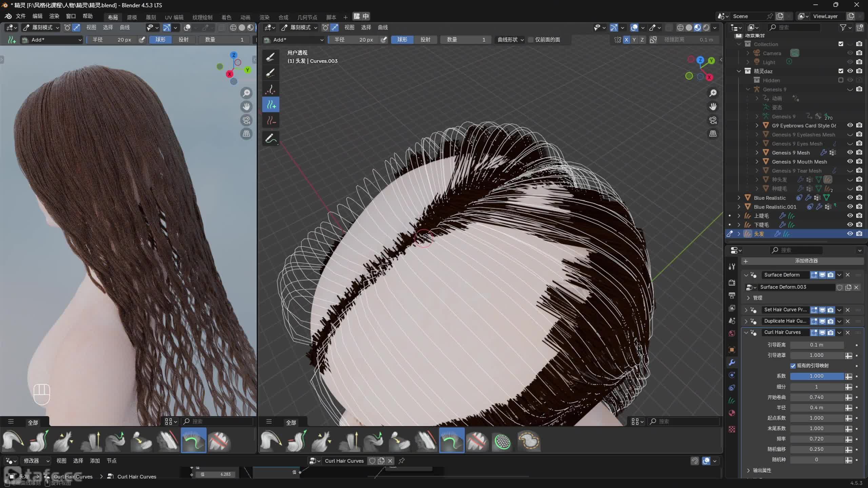Select the Comb brush asset thumbnail
868x488 pixels.
click(271, 441)
